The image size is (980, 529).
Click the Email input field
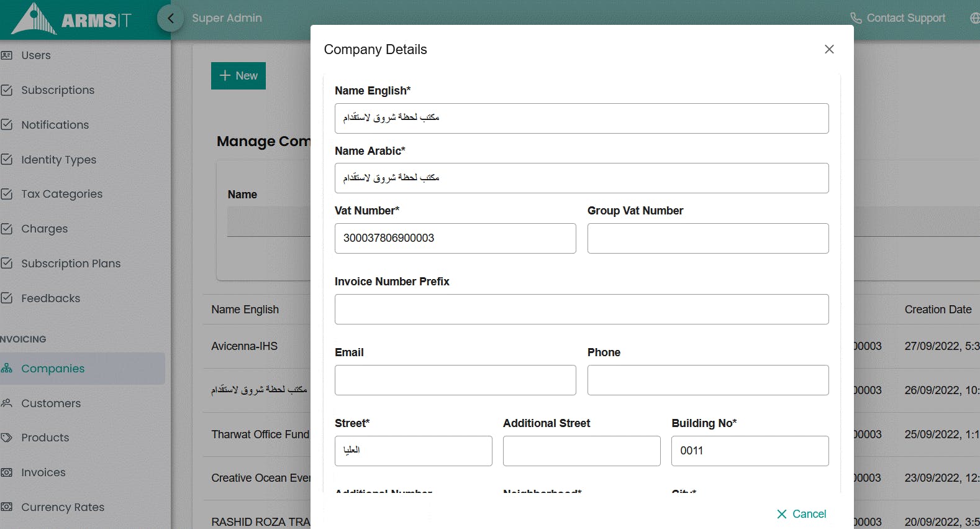tap(455, 380)
